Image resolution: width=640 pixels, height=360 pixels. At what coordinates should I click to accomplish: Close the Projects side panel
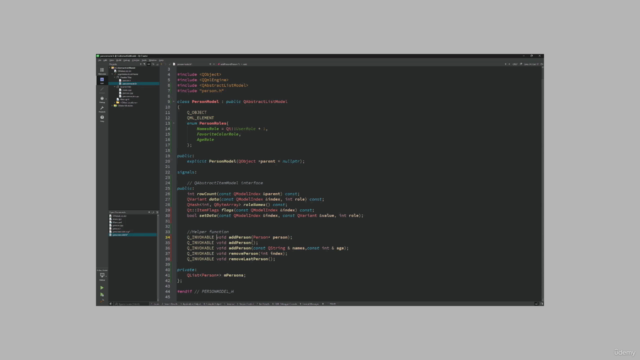(157, 64)
